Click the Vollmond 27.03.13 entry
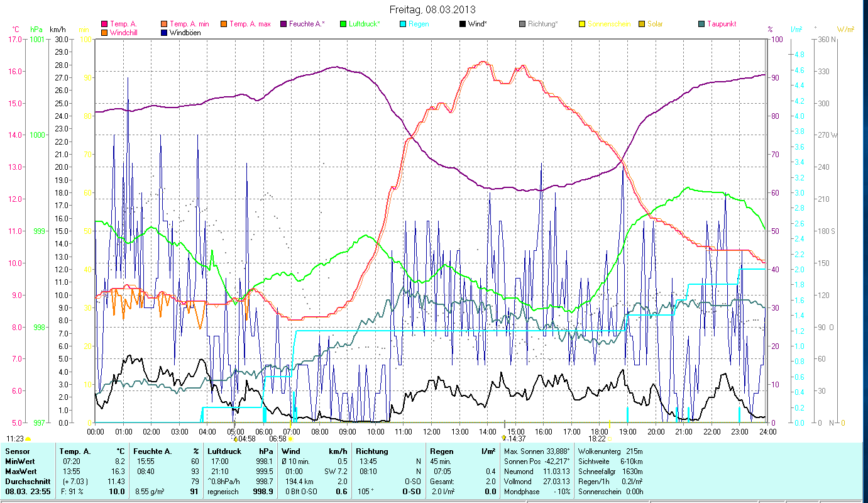This screenshot has height=503, width=868. tap(536, 482)
